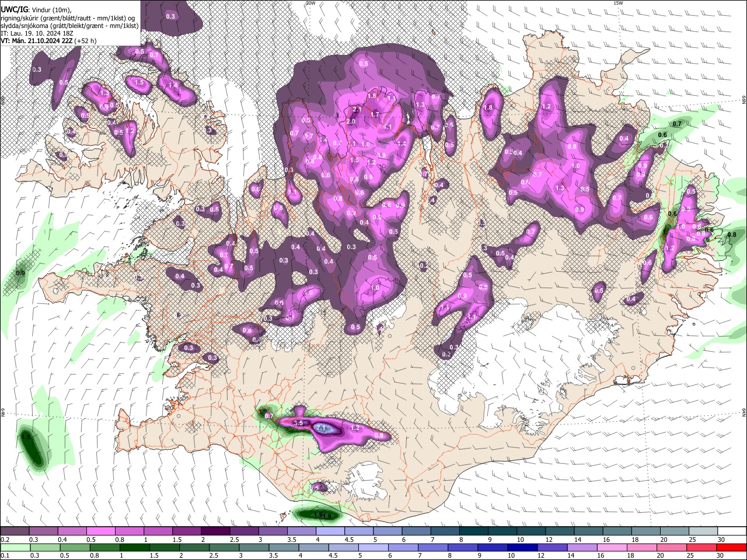Click the 'rigning/skúrir' legend description line
The height and width of the screenshot is (560, 747).
click(68, 17)
